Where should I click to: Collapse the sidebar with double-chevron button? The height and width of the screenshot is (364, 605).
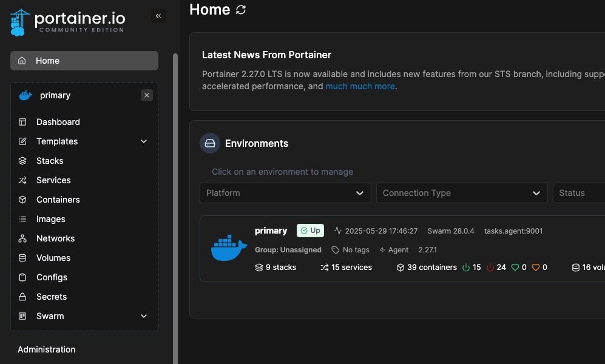point(158,16)
